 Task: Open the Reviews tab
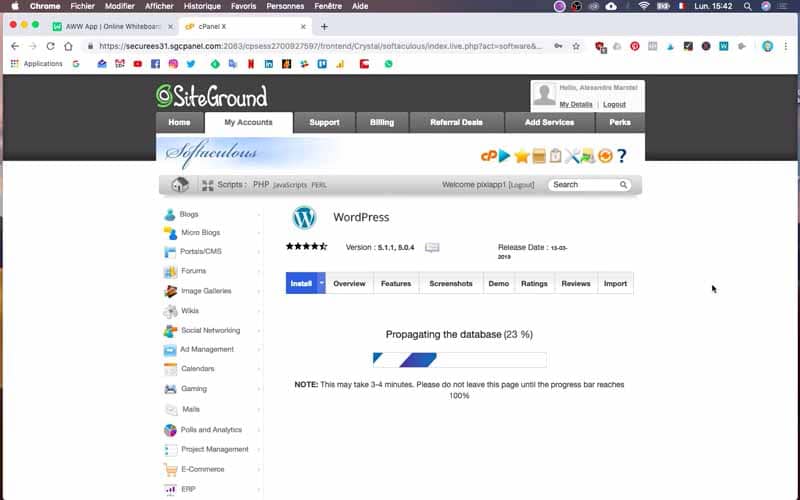[576, 283]
